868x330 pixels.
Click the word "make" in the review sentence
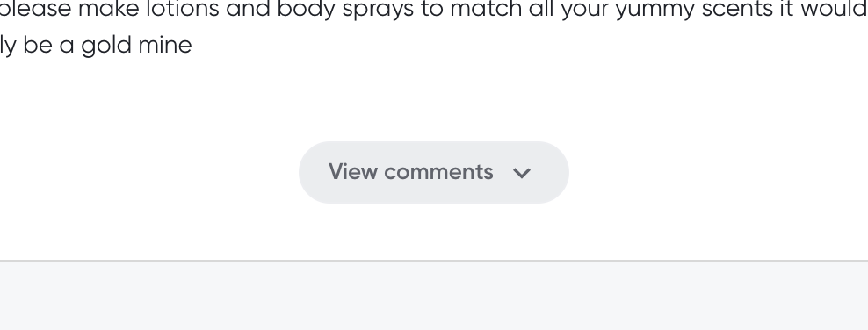[108, 10]
